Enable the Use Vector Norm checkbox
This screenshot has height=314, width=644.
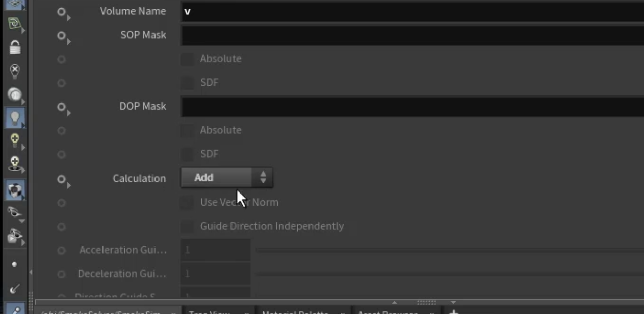click(x=187, y=202)
